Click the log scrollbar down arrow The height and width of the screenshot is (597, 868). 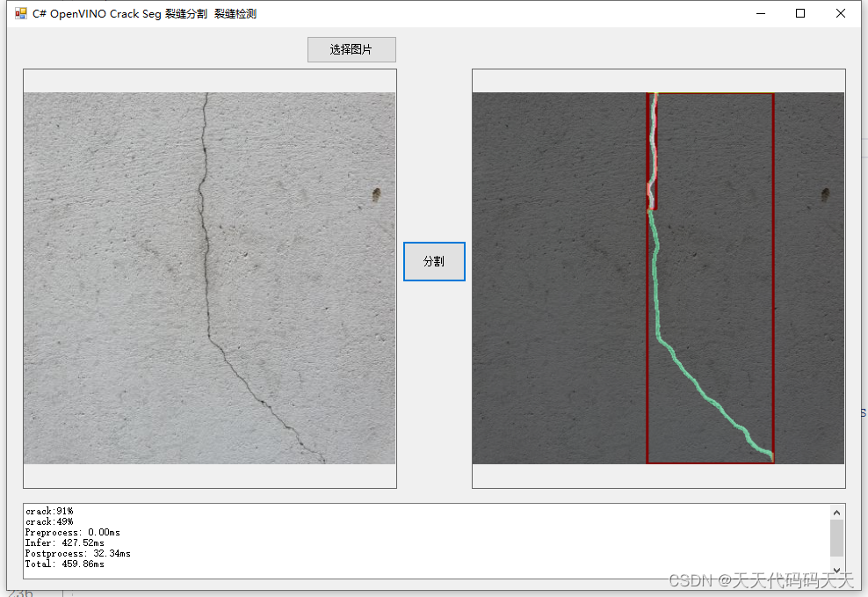pyautogui.click(x=836, y=571)
